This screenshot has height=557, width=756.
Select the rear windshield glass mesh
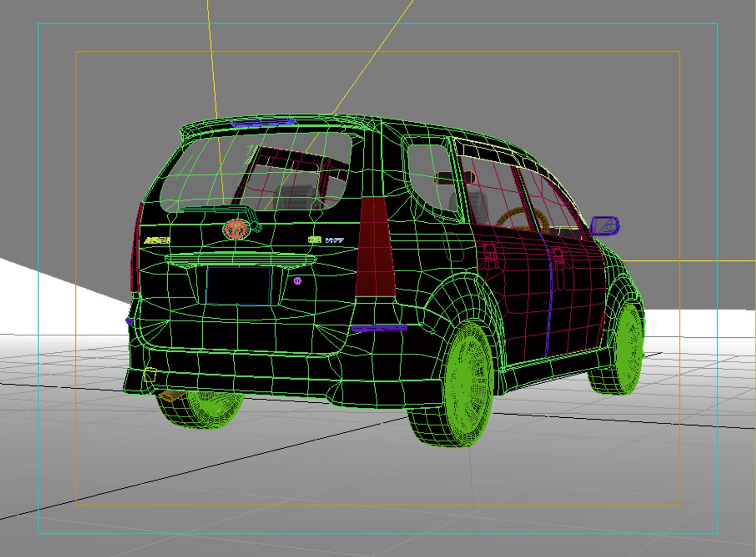256,170
